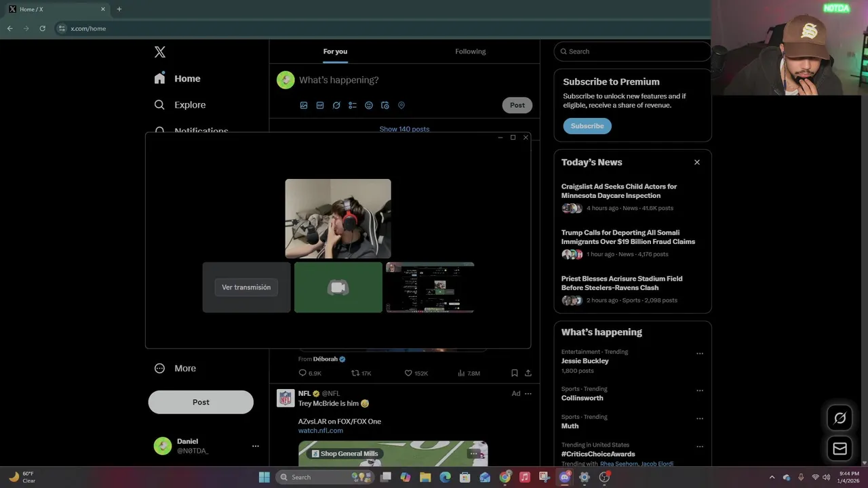Open File Explorer from the taskbar

tap(425, 477)
